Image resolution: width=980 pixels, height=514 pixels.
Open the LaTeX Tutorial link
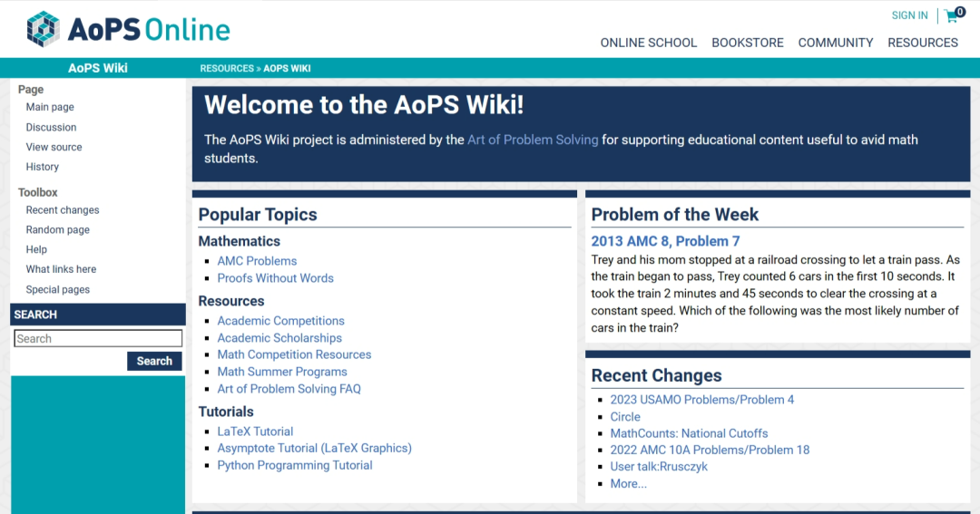coord(255,432)
